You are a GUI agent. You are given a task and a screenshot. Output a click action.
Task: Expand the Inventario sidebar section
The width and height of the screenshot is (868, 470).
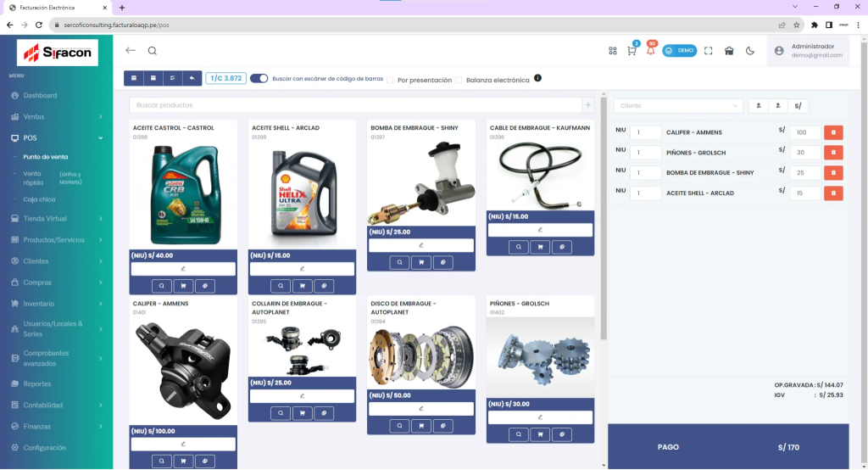click(x=56, y=303)
